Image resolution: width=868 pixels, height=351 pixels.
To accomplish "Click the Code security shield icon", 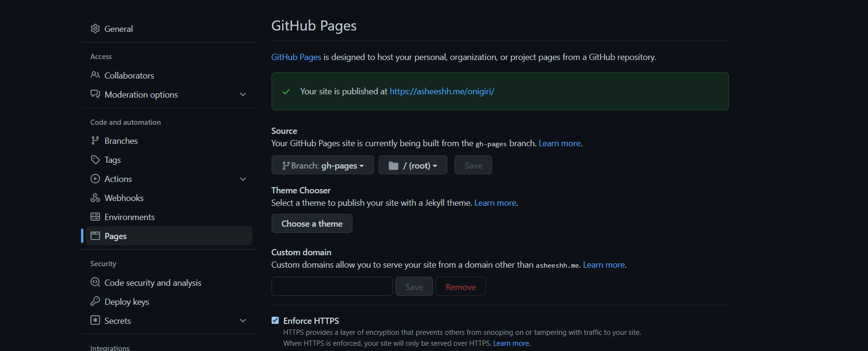I will pyautogui.click(x=95, y=282).
